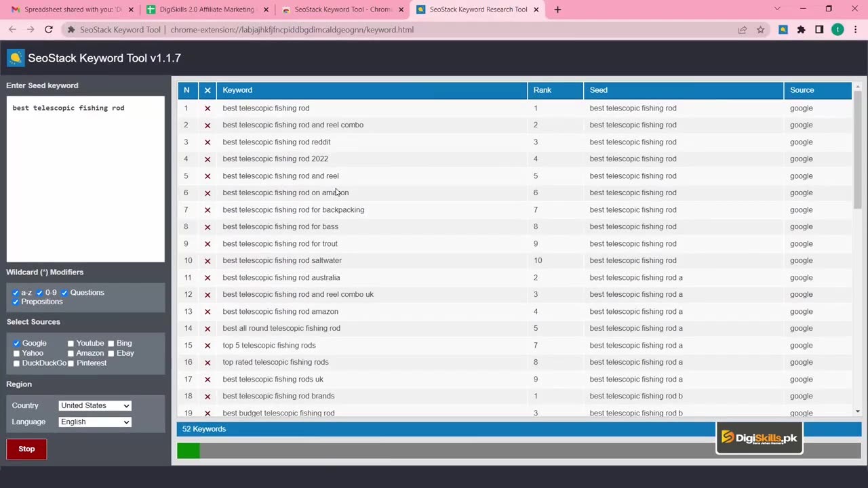Toggle the 0-9 wildcard modifier
The height and width of the screenshot is (488, 868).
coord(40,293)
